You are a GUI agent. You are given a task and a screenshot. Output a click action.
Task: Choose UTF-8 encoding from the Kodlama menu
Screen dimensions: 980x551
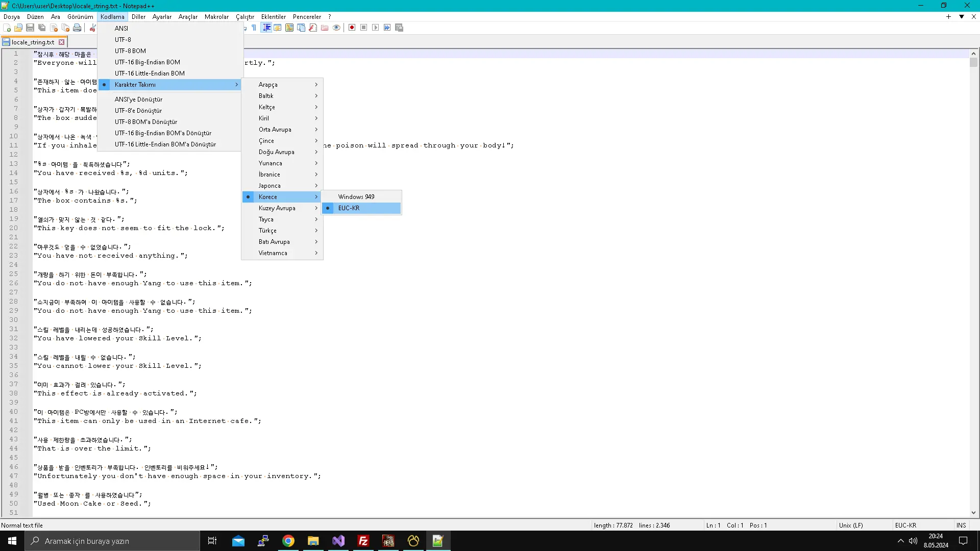tap(122, 40)
